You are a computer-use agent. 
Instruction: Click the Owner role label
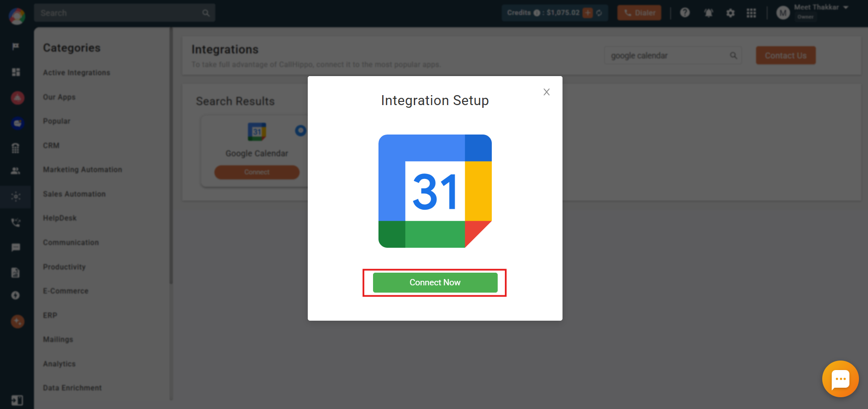click(805, 17)
